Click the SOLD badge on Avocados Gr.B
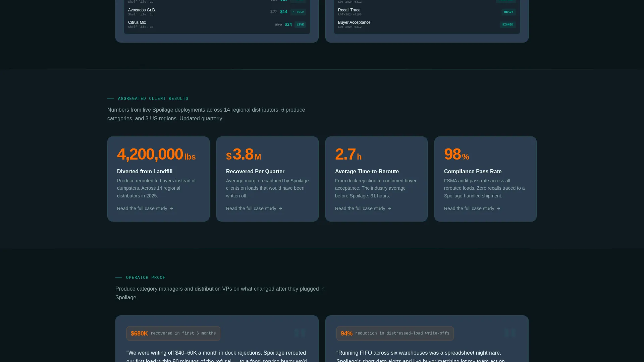The height and width of the screenshot is (362, 644). (298, 12)
